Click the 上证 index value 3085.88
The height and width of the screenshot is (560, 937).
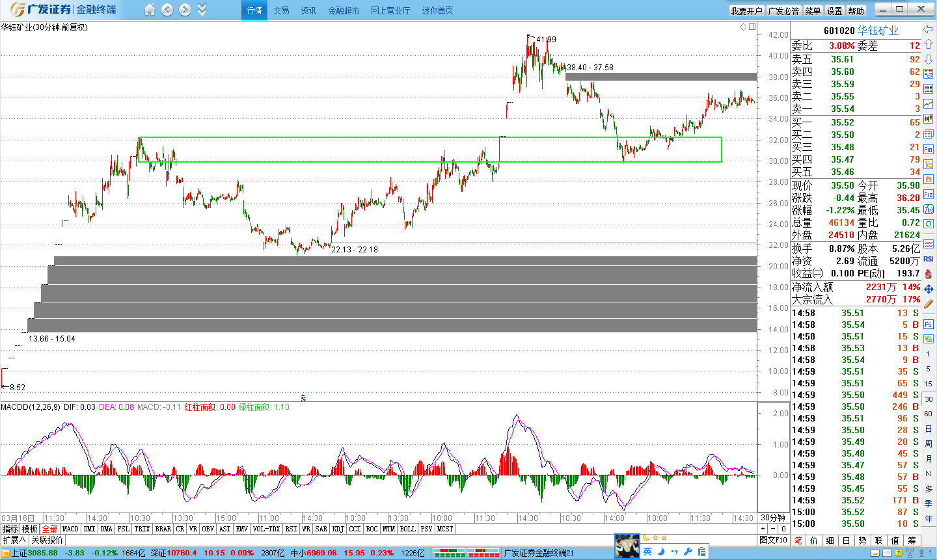[x=43, y=553]
